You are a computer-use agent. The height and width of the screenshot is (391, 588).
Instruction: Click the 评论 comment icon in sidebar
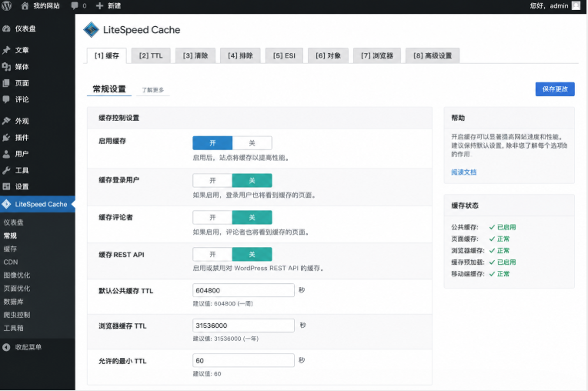(6, 99)
